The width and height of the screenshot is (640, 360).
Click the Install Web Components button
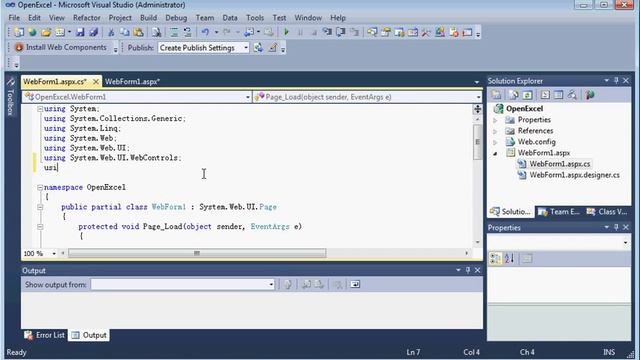(x=60, y=47)
